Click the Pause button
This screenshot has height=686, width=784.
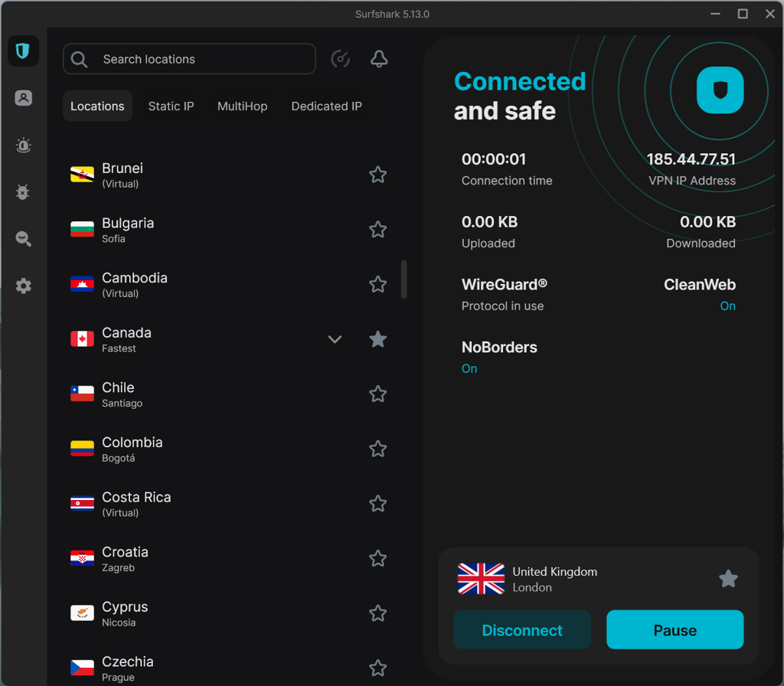pos(675,630)
